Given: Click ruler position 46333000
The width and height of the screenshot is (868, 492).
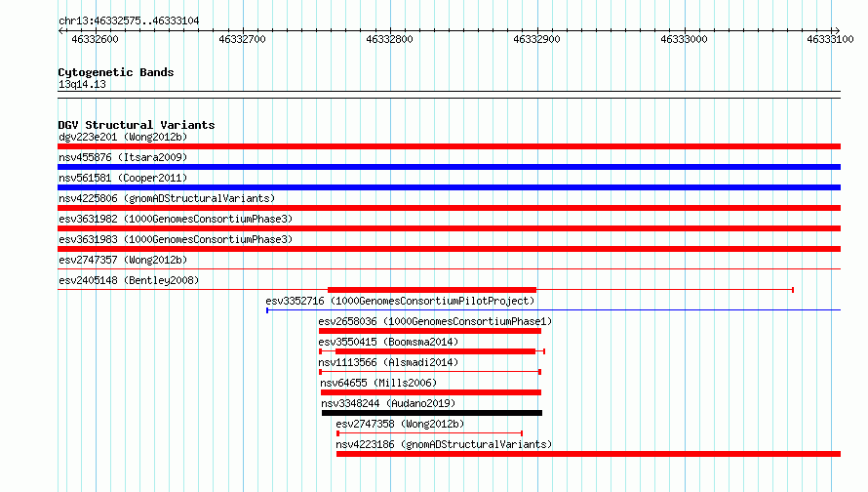Looking at the screenshot, I should [685, 39].
